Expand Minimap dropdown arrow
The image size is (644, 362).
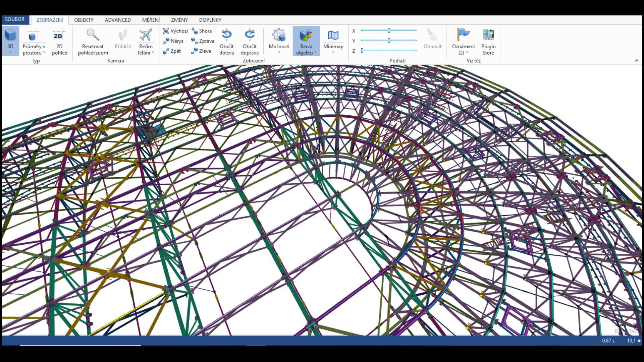click(333, 52)
